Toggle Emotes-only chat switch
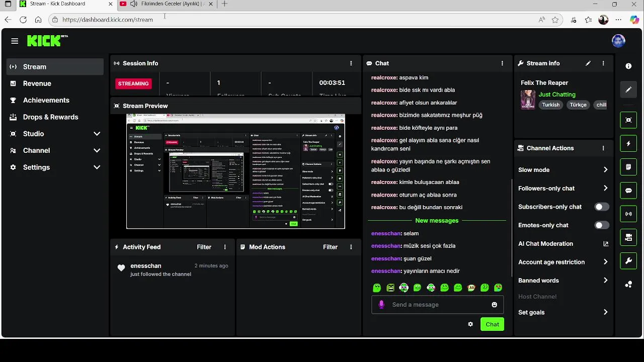The height and width of the screenshot is (362, 644). (602, 225)
